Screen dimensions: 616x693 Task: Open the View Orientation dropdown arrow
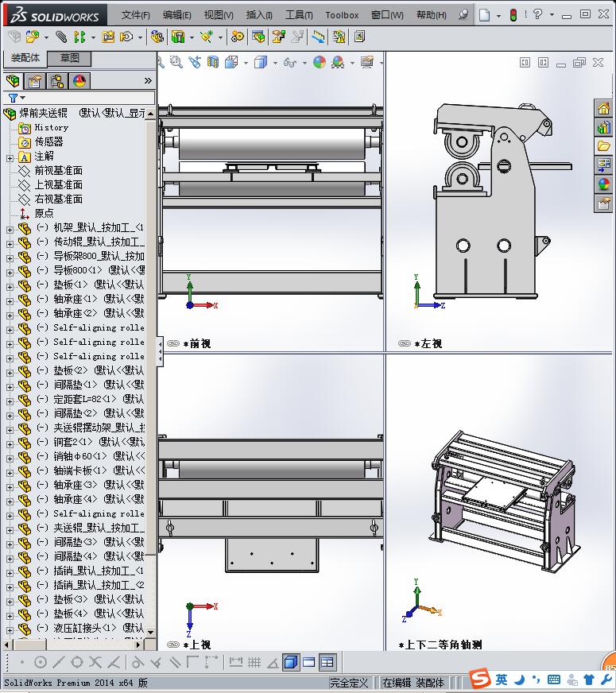(x=246, y=63)
